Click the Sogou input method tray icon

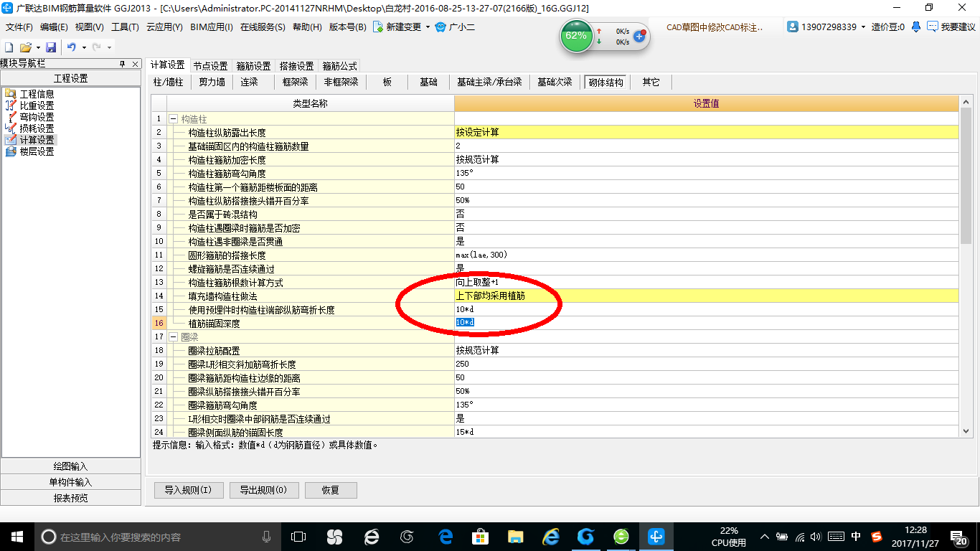[x=877, y=536]
